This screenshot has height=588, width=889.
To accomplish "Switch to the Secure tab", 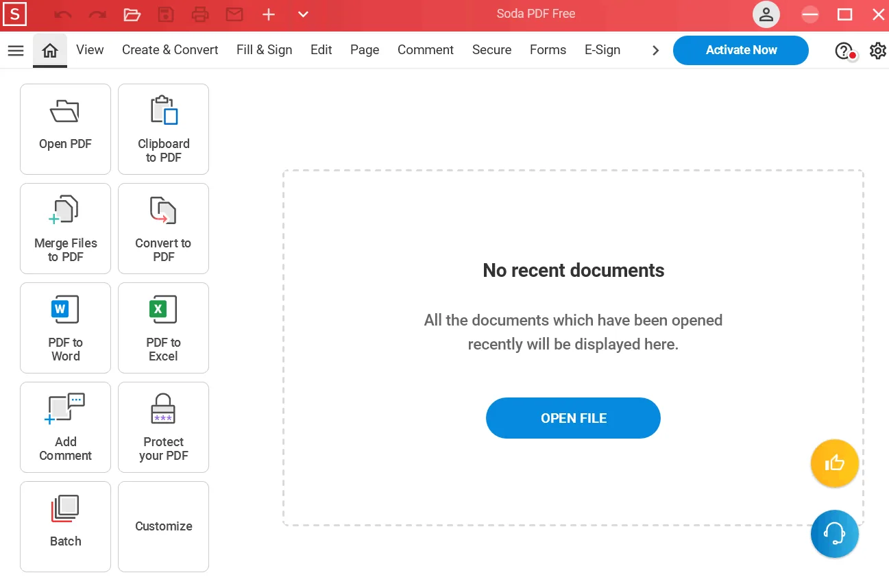I will pos(491,50).
